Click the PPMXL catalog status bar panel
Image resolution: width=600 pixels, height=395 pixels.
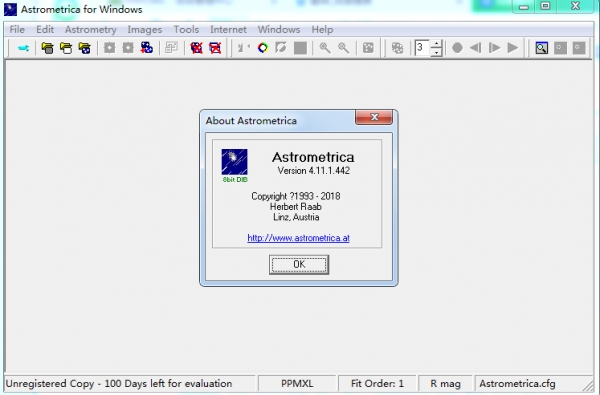(297, 384)
